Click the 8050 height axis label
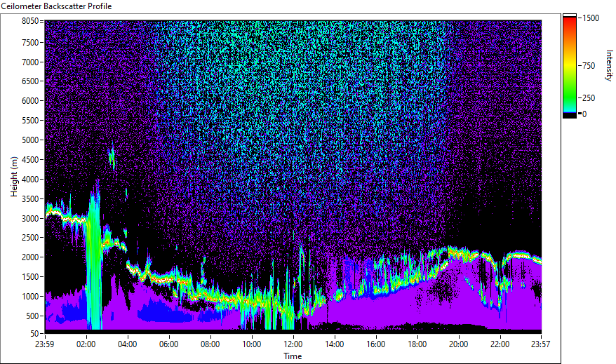This screenshot has width=616, height=364. (x=30, y=21)
